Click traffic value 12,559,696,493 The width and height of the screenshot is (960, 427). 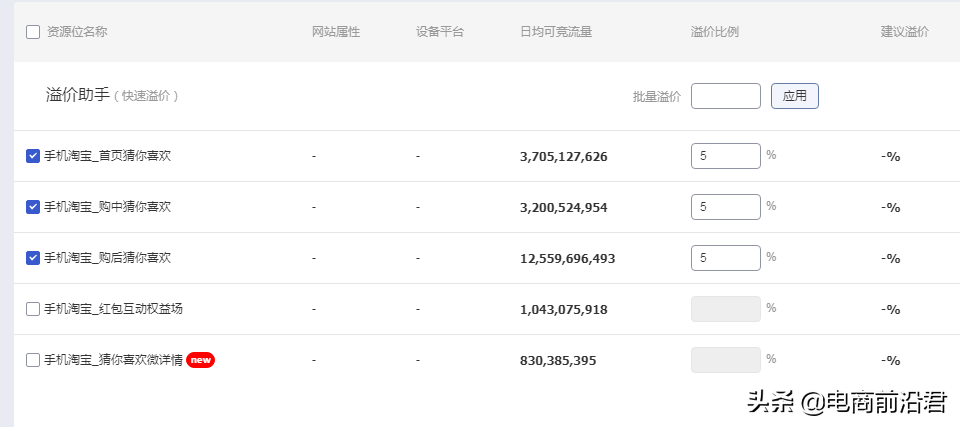click(x=568, y=259)
